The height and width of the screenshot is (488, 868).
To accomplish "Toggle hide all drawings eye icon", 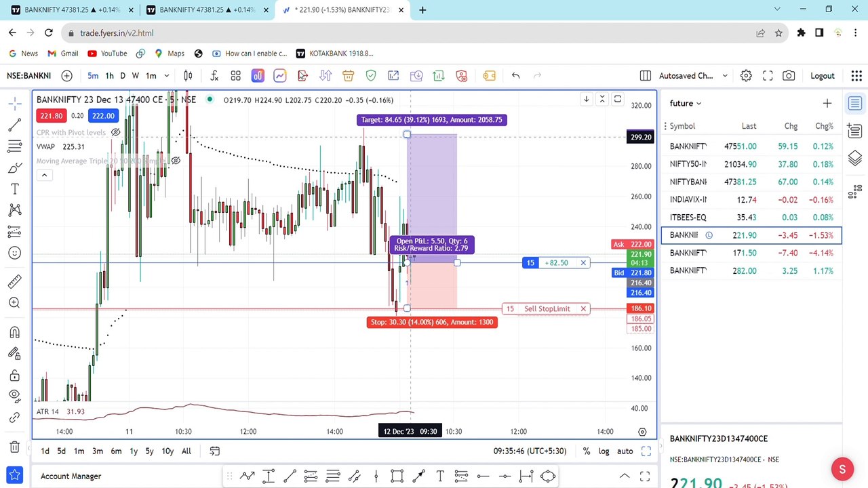I will point(14,396).
